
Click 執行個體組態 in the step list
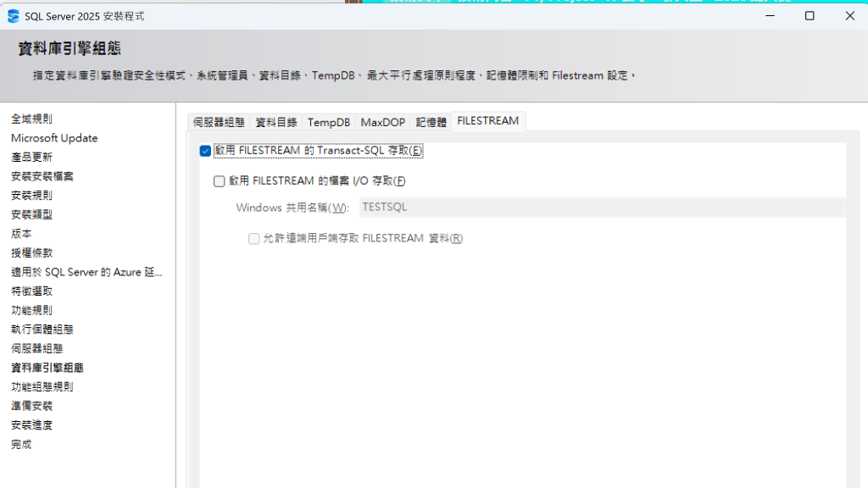(42, 330)
